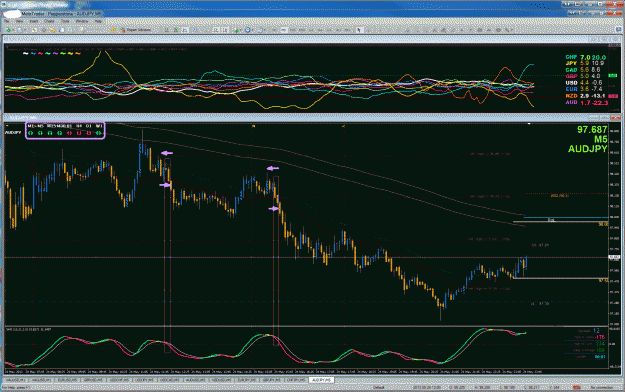Image resolution: width=625 pixels, height=392 pixels.
Task: Click the No connection status text
Action: coord(601,388)
